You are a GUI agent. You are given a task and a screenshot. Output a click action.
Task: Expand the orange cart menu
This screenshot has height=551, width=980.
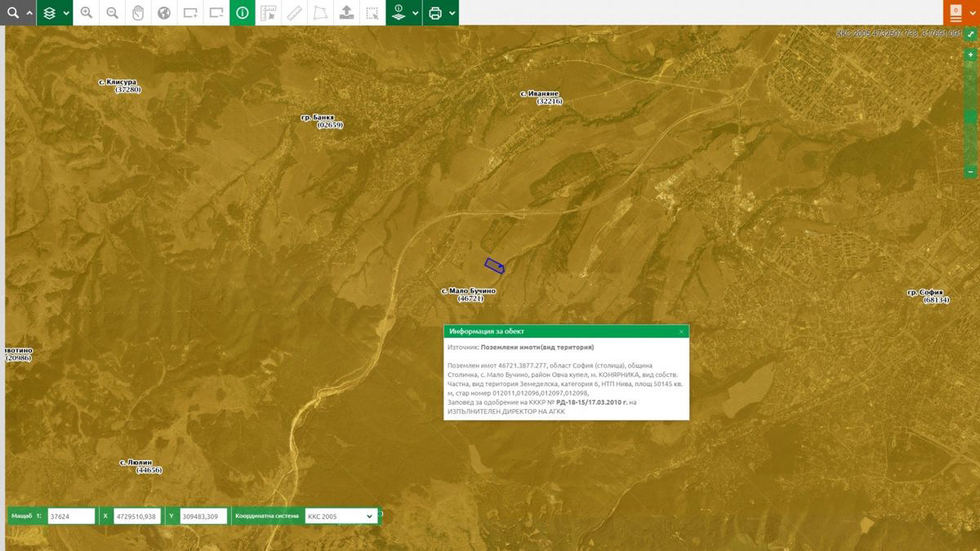973,13
